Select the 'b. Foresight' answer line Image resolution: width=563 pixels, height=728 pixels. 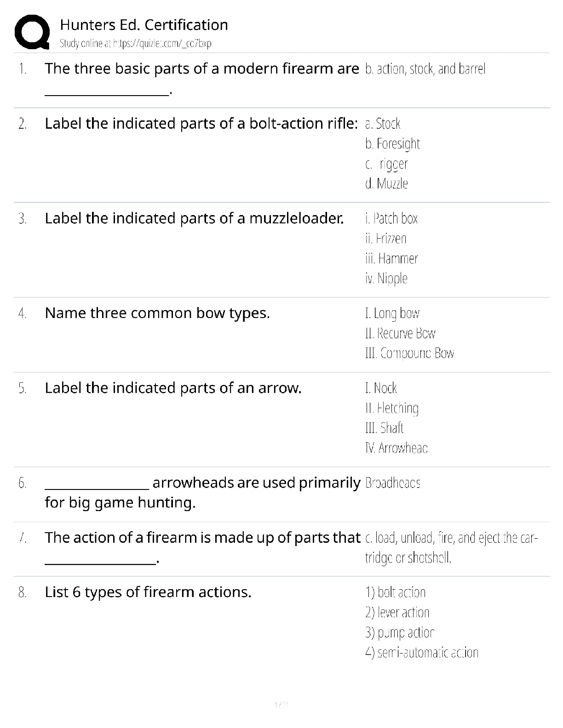tap(392, 144)
